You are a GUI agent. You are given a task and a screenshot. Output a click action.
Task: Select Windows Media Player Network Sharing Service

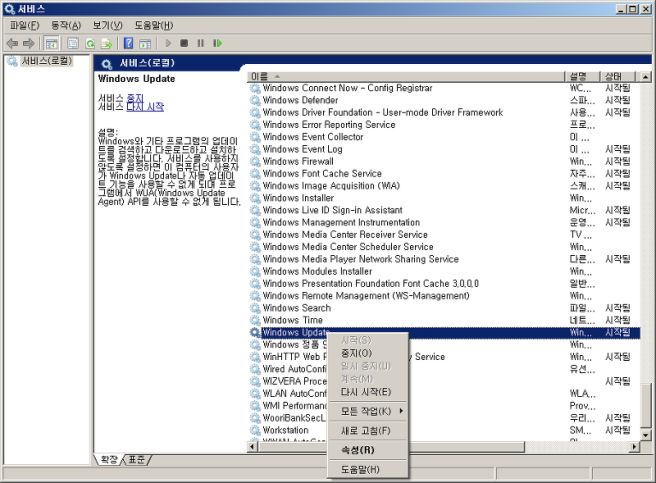pos(361,259)
